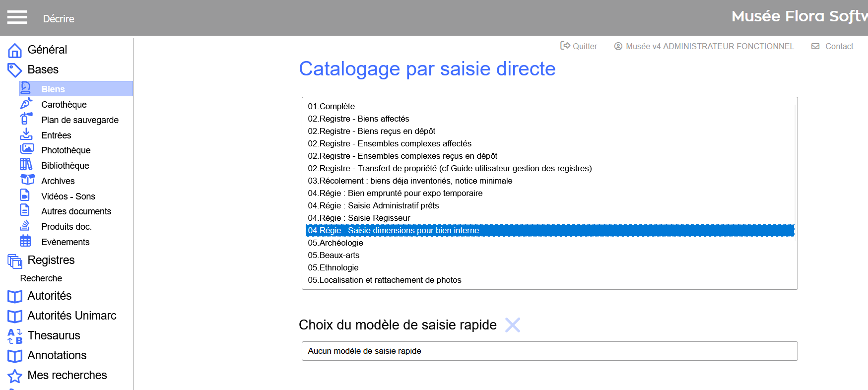Click the Produits doc. icon
The height and width of the screenshot is (390, 868).
(x=25, y=226)
